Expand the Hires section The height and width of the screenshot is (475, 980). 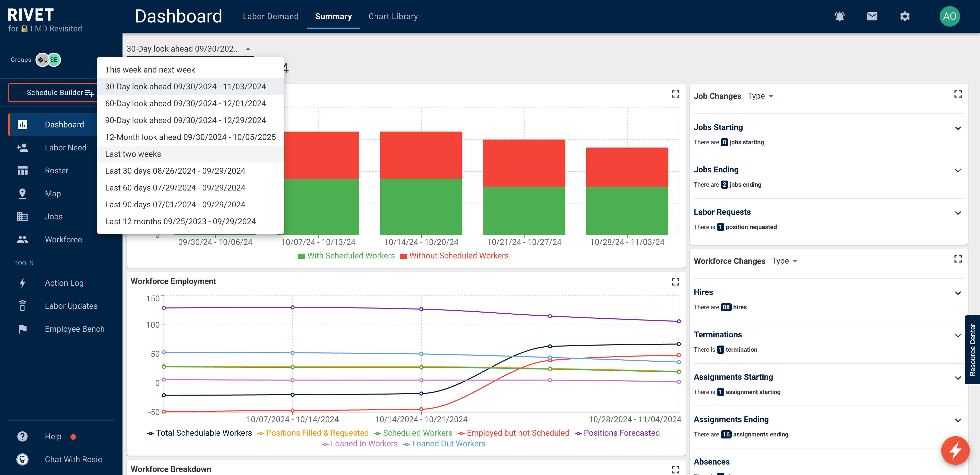point(958,293)
